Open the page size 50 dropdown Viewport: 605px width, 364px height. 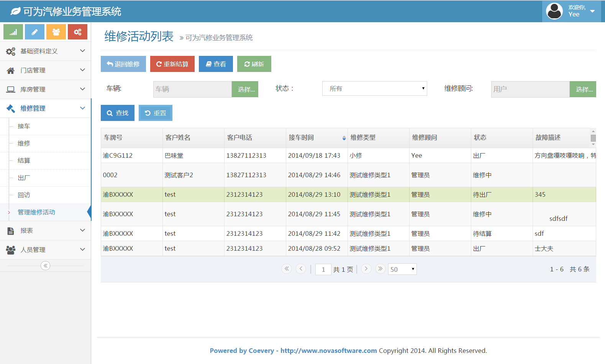[x=402, y=269]
